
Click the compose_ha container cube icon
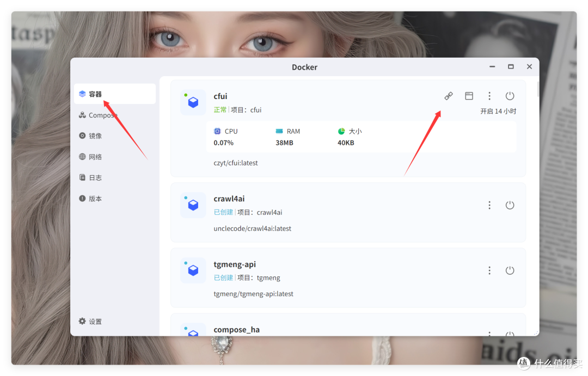pyautogui.click(x=193, y=330)
